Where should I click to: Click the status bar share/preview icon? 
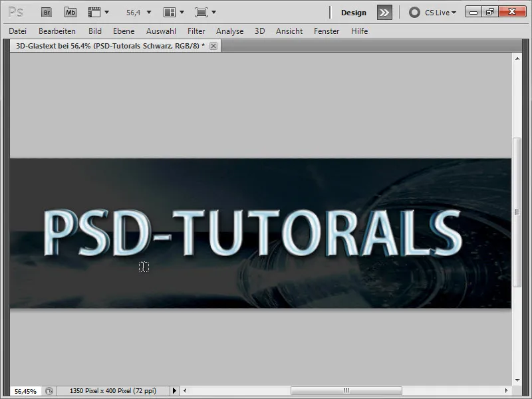point(49,391)
